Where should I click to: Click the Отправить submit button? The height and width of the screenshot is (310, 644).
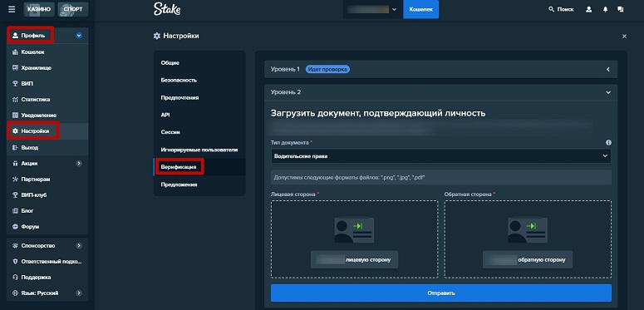tap(441, 293)
